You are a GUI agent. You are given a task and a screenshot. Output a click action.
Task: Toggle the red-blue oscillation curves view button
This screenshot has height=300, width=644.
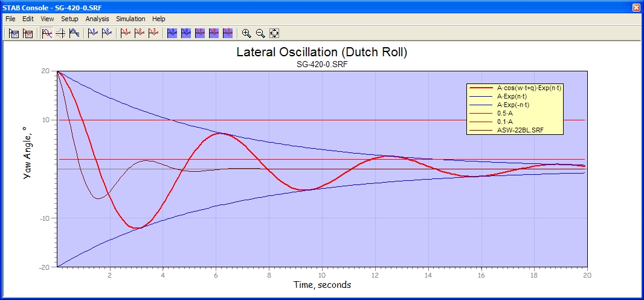click(x=47, y=34)
